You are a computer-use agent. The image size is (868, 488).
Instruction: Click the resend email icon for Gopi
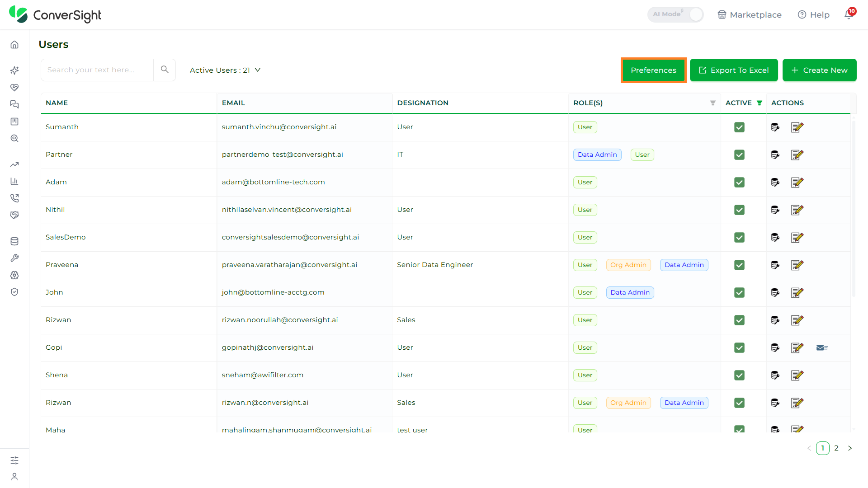[x=822, y=347]
